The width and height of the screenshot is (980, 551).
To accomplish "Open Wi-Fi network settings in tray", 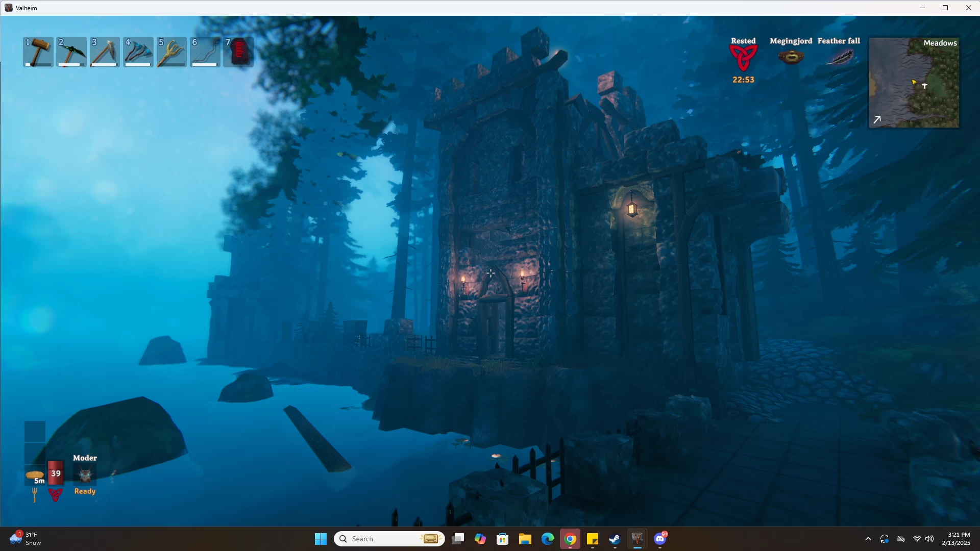I will tap(917, 539).
